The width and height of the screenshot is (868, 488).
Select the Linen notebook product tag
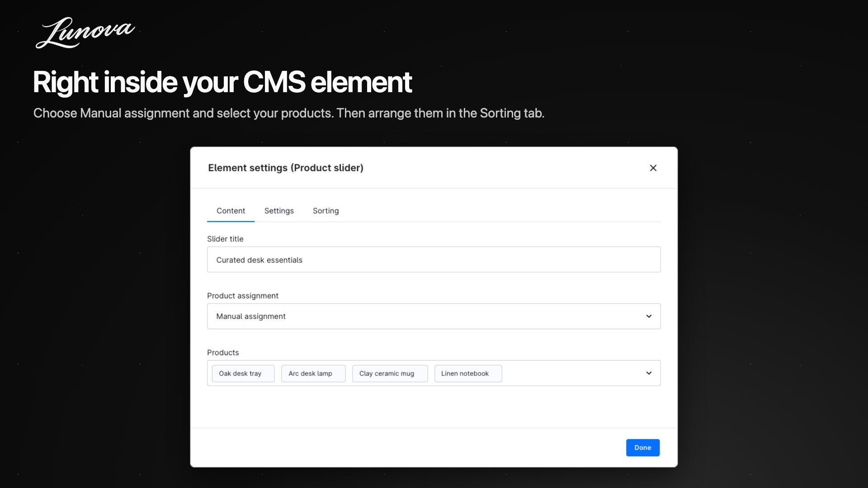click(x=468, y=374)
